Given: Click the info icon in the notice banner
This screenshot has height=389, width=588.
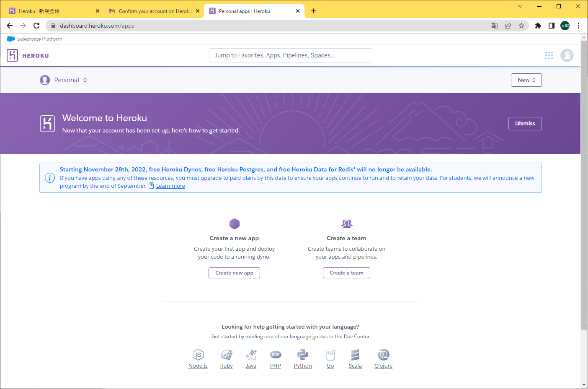Looking at the screenshot, I should pyautogui.click(x=50, y=178).
